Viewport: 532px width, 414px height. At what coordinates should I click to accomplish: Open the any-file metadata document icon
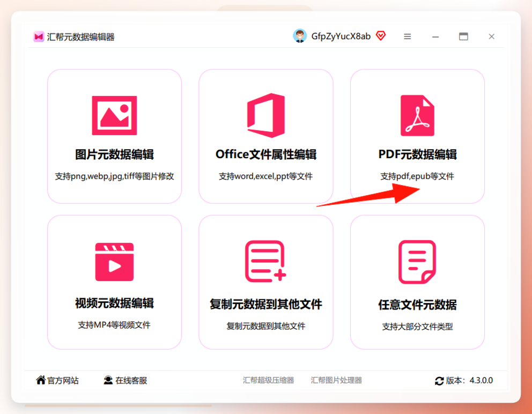[417, 262]
